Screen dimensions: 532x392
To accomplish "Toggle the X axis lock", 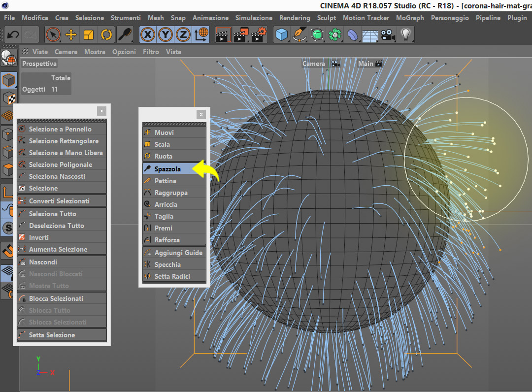I will click(148, 34).
